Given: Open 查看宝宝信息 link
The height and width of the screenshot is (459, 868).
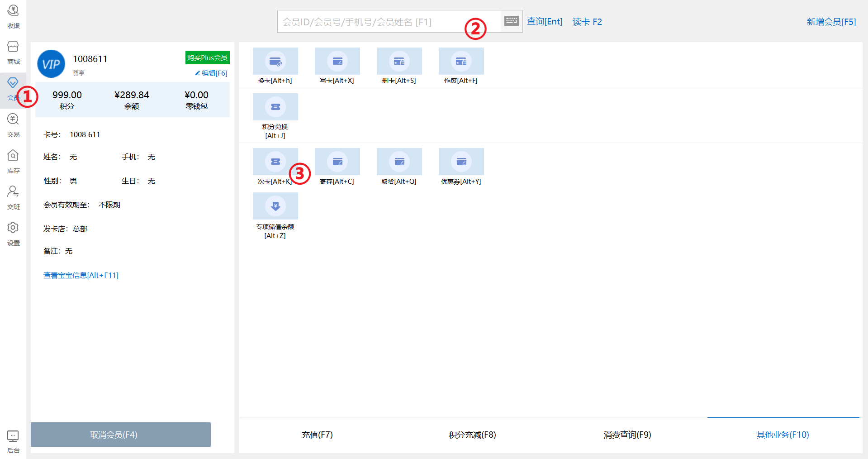Looking at the screenshot, I should click(81, 275).
